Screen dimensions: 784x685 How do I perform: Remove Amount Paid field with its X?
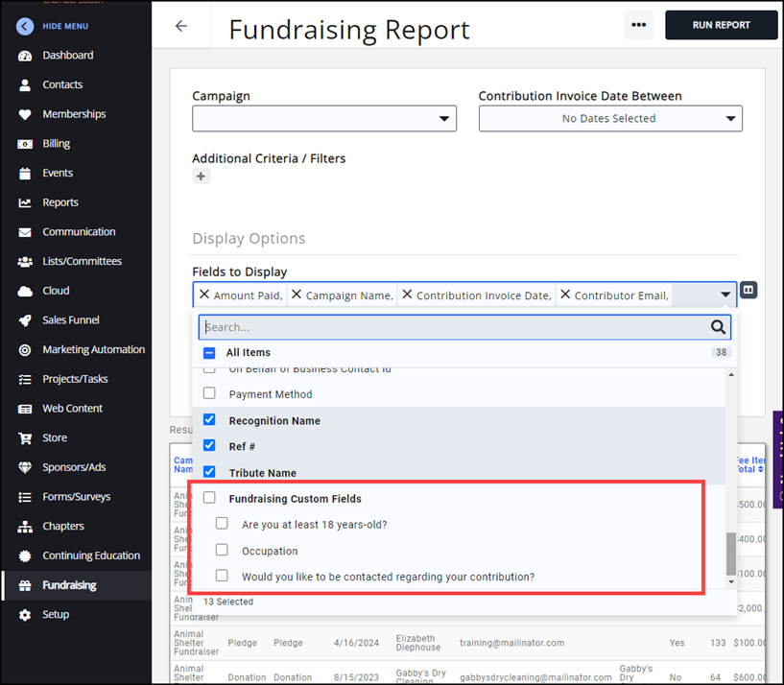point(203,295)
